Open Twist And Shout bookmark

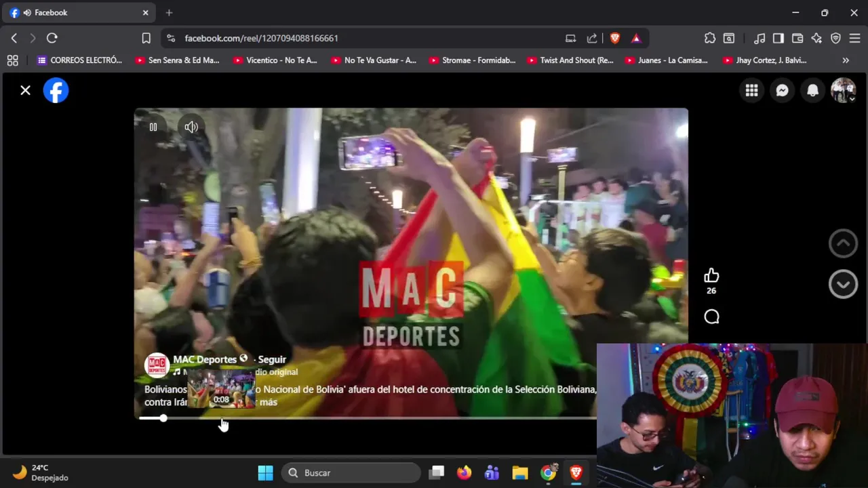click(x=570, y=60)
